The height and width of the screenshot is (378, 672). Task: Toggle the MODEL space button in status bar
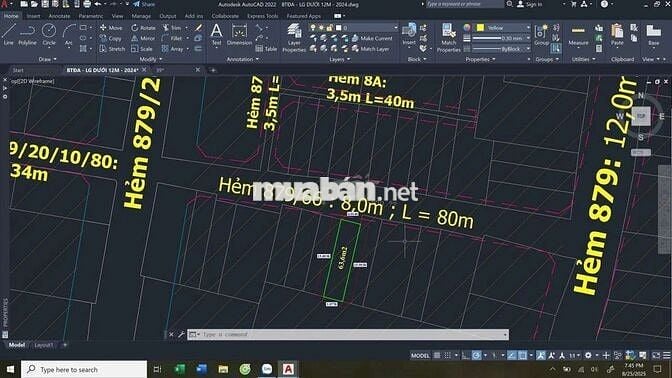point(420,355)
